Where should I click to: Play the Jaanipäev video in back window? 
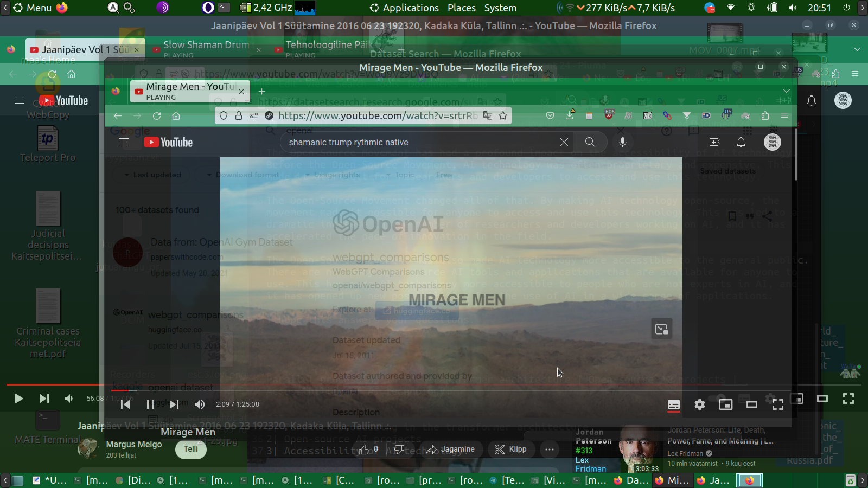pos(18,399)
